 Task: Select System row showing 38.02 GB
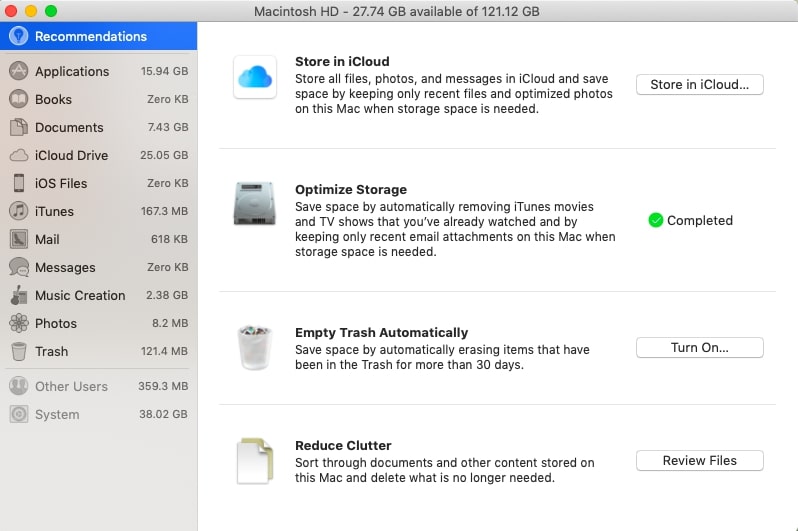click(x=98, y=414)
